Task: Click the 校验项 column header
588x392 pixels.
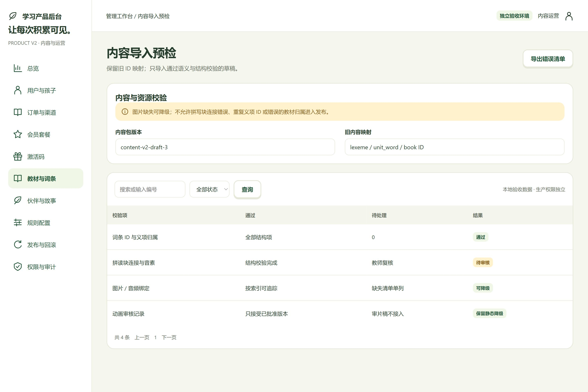Action: pyautogui.click(x=120, y=215)
